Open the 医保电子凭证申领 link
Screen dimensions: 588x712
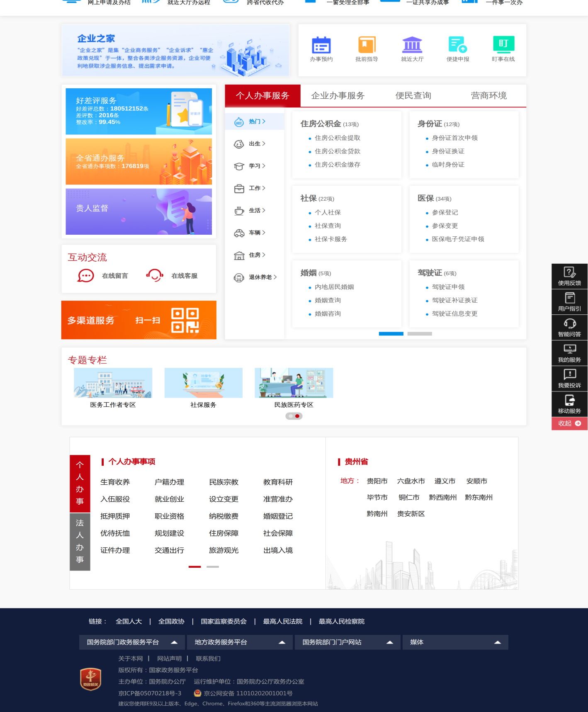click(x=458, y=239)
